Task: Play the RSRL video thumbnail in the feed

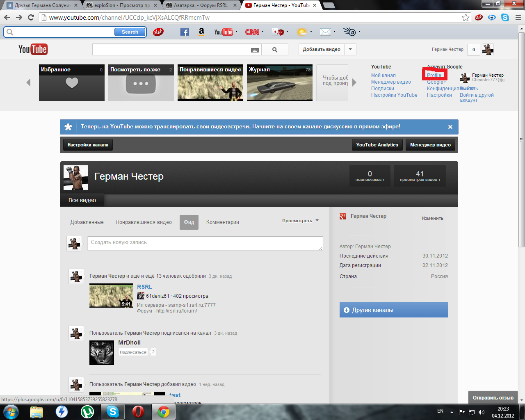Action: tap(111, 295)
